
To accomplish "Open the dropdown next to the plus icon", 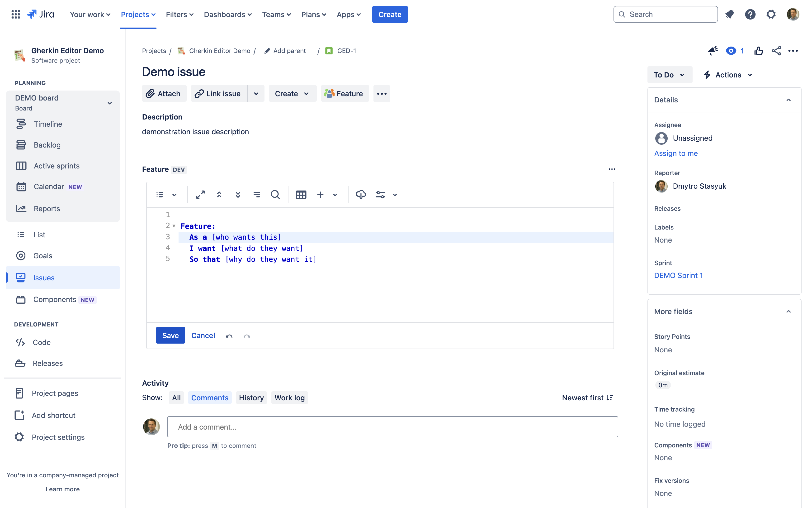I will (335, 195).
